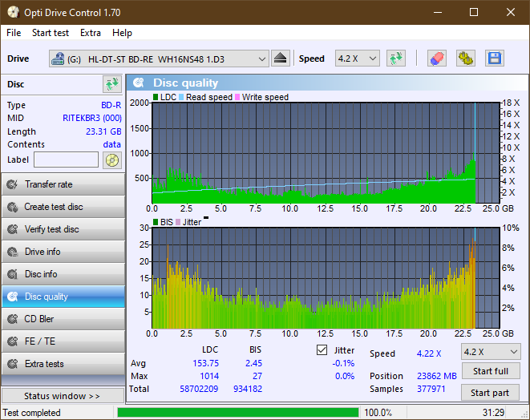The width and height of the screenshot is (530, 420).
Task: Click the green refresh speed icon
Action: click(x=396, y=59)
